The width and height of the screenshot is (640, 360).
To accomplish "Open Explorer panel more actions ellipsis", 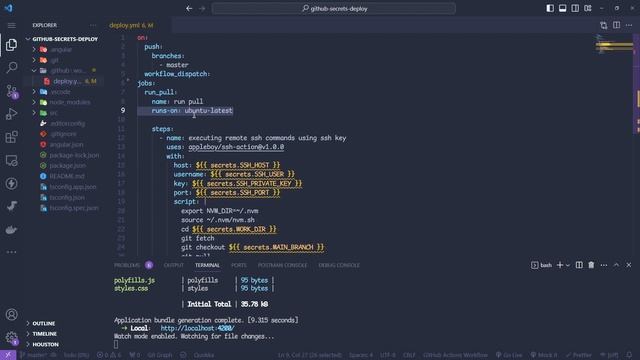I will coord(93,25).
